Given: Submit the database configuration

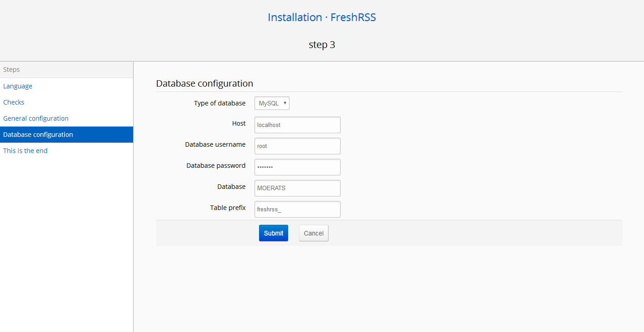Looking at the screenshot, I should point(273,233).
